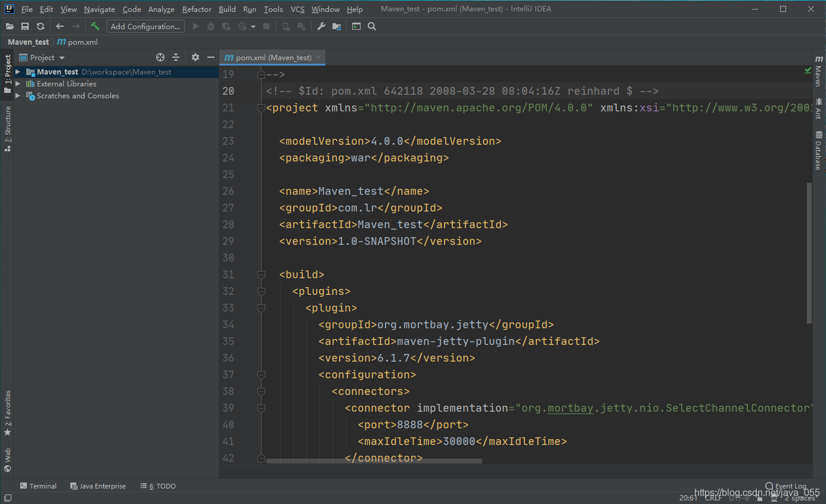Open Settings via the wrench icon
The height and width of the screenshot is (504, 826).
321,26
